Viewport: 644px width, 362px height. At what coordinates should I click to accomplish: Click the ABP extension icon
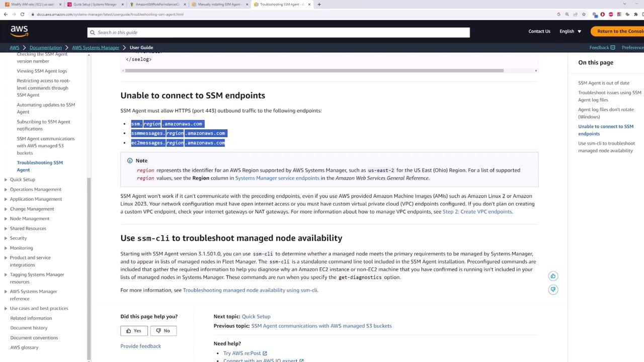point(611,14)
